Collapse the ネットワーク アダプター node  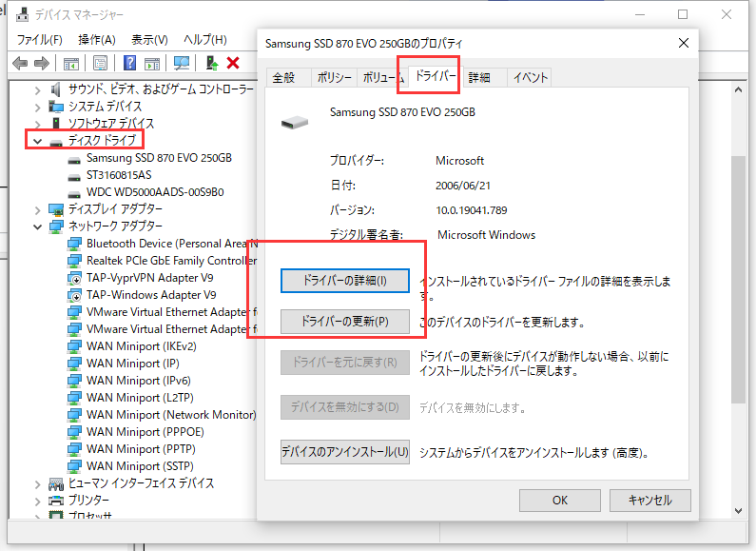38,226
